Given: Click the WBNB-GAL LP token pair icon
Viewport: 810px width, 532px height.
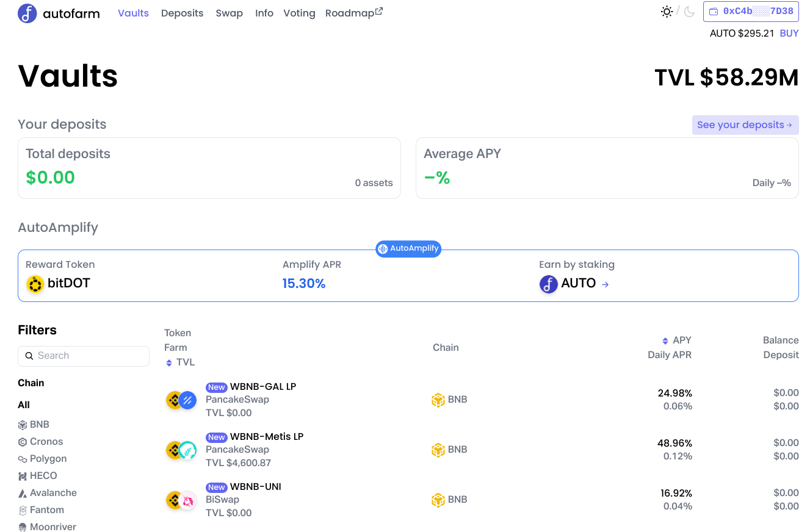Looking at the screenshot, I should point(181,400).
